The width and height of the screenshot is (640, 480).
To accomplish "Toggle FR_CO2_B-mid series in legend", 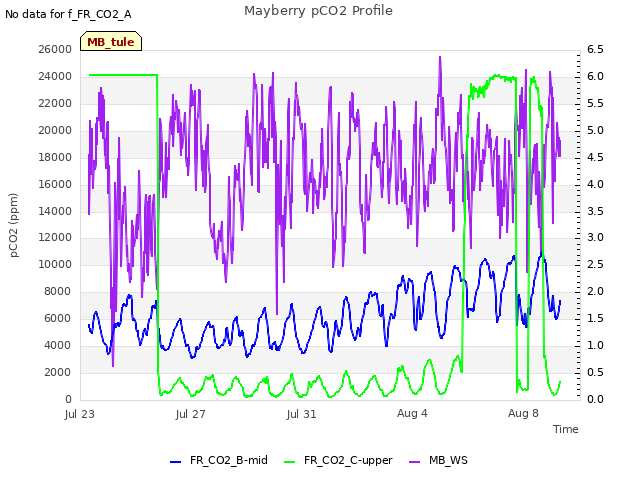I will (x=219, y=460).
